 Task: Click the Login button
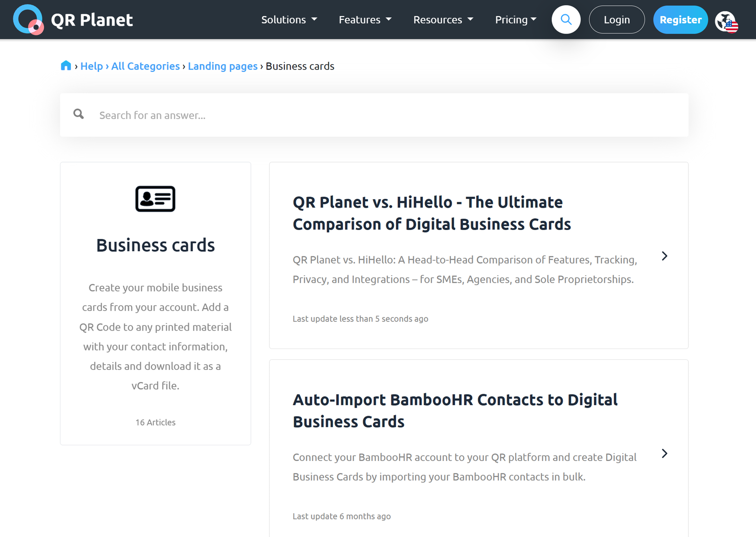(x=617, y=19)
